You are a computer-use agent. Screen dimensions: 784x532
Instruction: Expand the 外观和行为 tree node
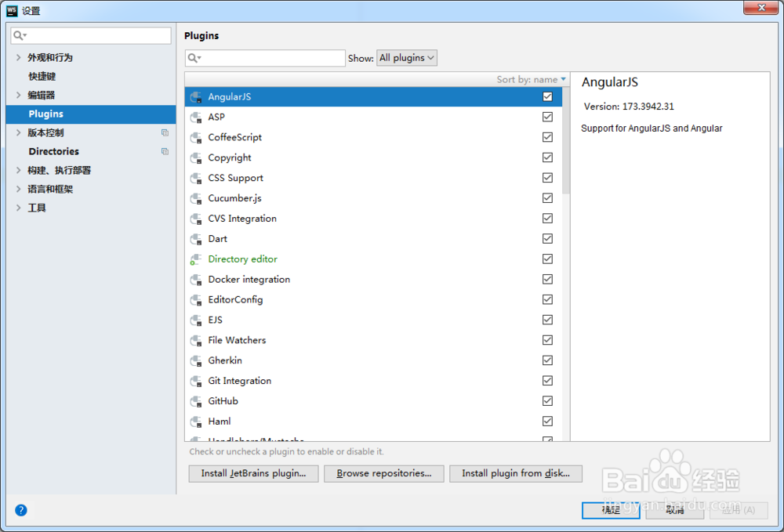pos(19,57)
